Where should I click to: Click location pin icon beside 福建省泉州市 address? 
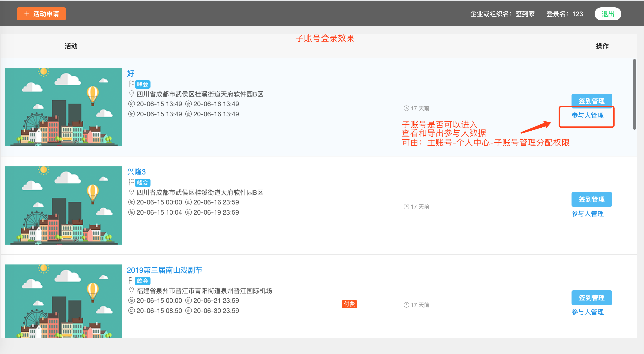[x=131, y=291]
